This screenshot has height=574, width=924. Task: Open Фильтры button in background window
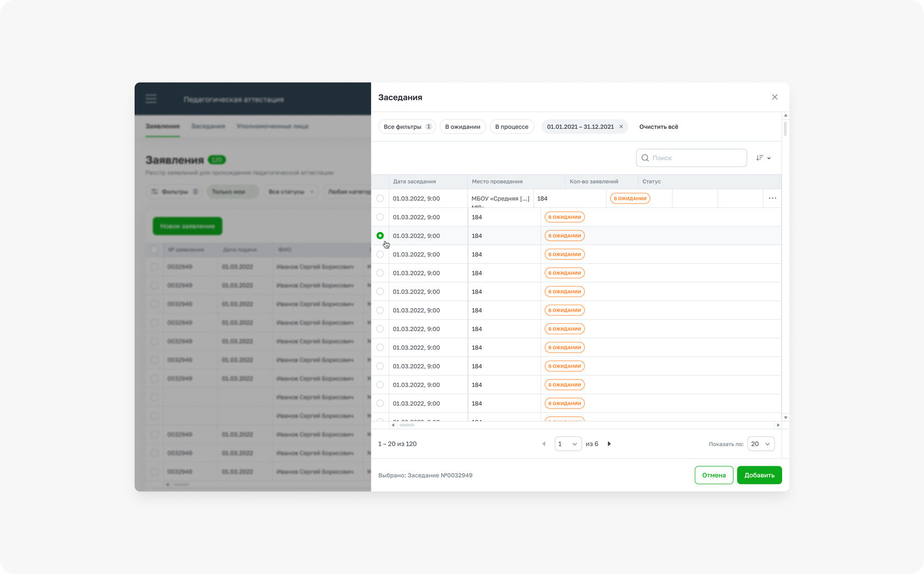[x=174, y=192]
